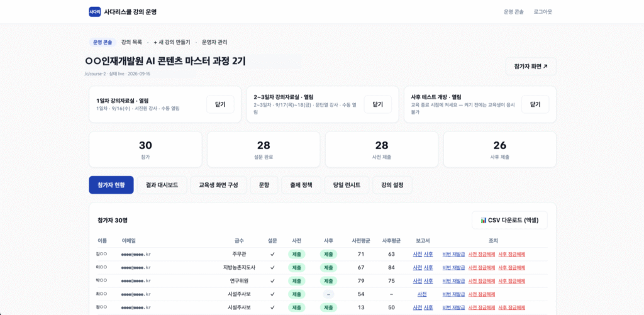Viewport: 644px width, 315px height.
Task: Open 운영 콘솔 link in top header
Action: coord(514,12)
